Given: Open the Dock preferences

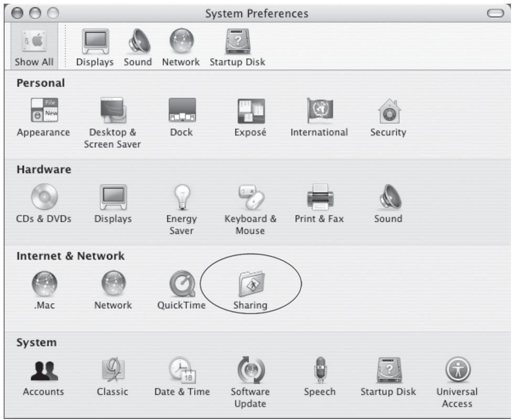Looking at the screenshot, I should click(182, 117).
